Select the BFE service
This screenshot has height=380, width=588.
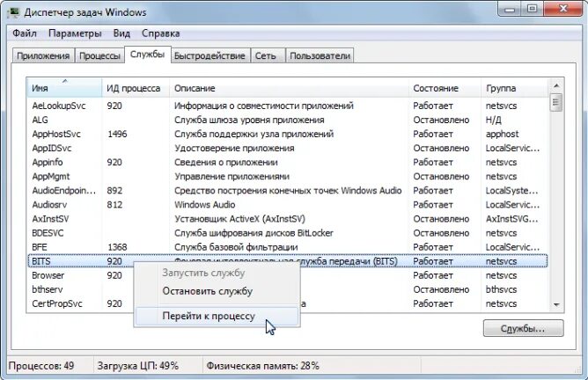pyautogui.click(x=288, y=247)
